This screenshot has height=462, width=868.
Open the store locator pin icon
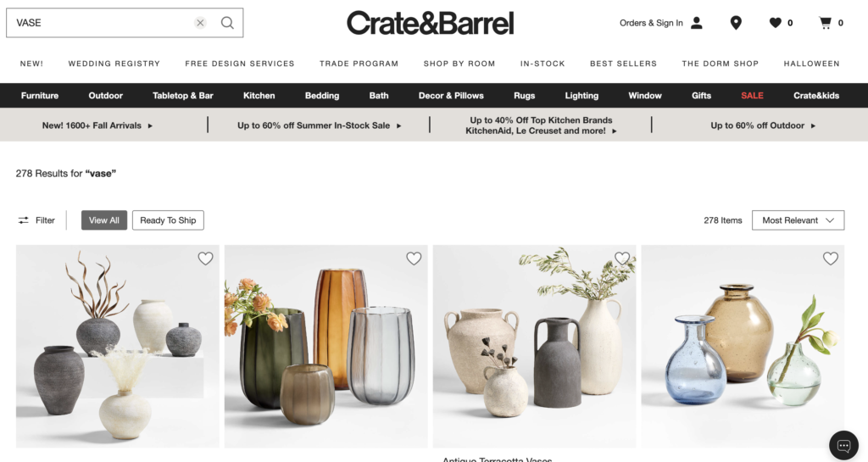[x=736, y=23]
